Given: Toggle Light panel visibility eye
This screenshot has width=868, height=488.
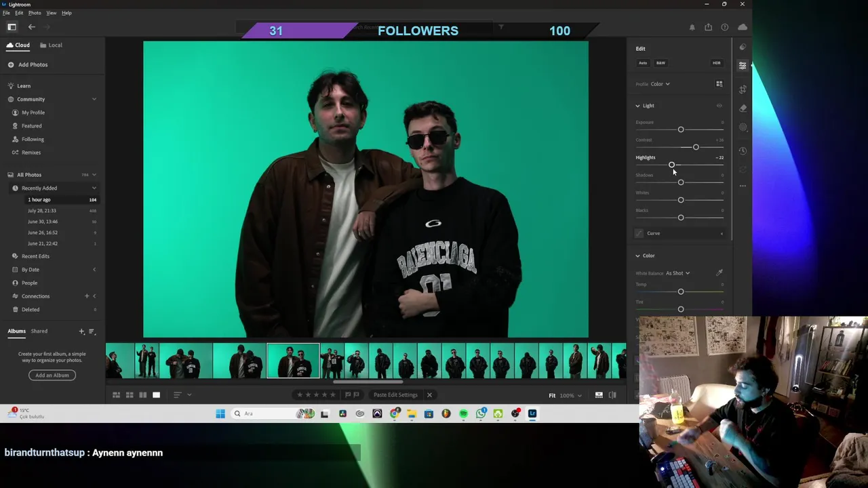Looking at the screenshot, I should tap(719, 106).
